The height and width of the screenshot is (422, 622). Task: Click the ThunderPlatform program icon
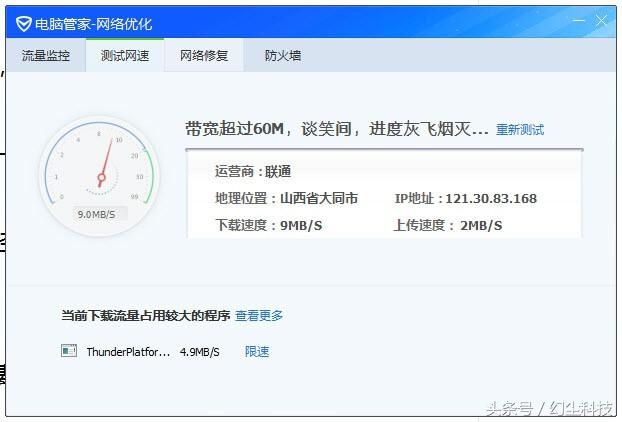pyautogui.click(x=69, y=351)
